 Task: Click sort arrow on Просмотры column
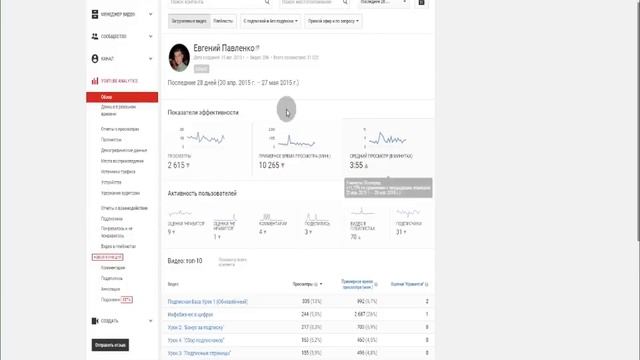[x=321, y=284]
